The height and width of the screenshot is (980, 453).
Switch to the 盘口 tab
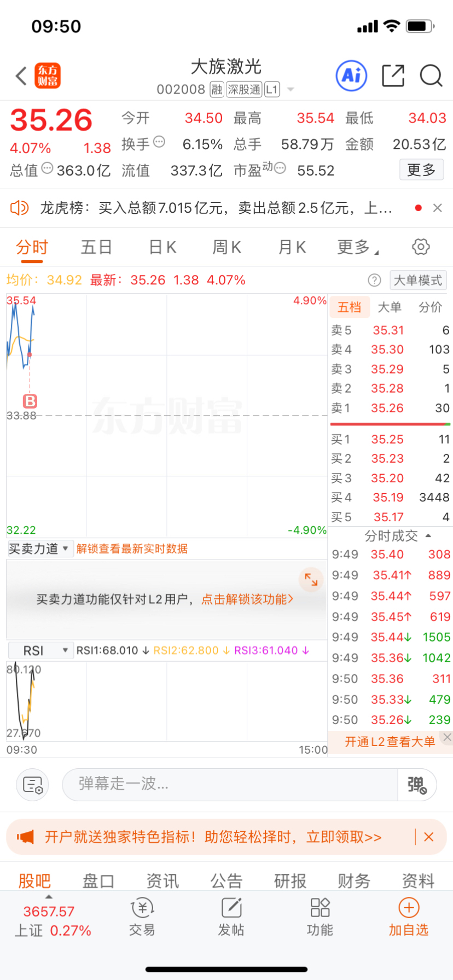pyautogui.click(x=98, y=880)
